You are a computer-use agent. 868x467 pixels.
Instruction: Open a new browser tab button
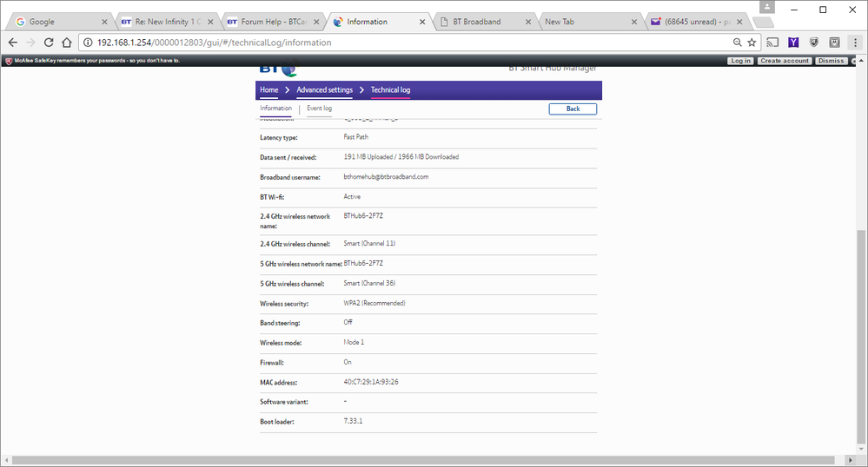coord(764,22)
